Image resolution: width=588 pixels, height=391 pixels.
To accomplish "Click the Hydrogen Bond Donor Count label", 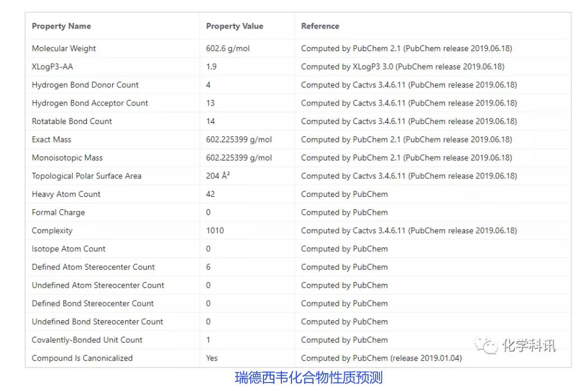I will point(85,85).
